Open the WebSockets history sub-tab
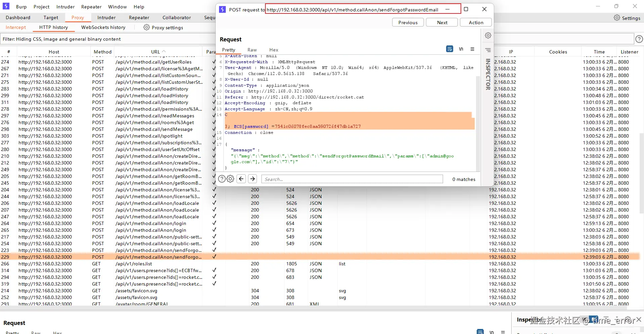The height and width of the screenshot is (334, 644). coord(103,27)
